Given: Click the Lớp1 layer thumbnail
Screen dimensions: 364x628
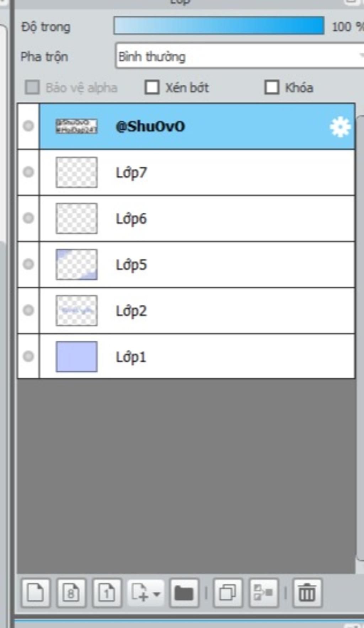Looking at the screenshot, I should [77, 357].
